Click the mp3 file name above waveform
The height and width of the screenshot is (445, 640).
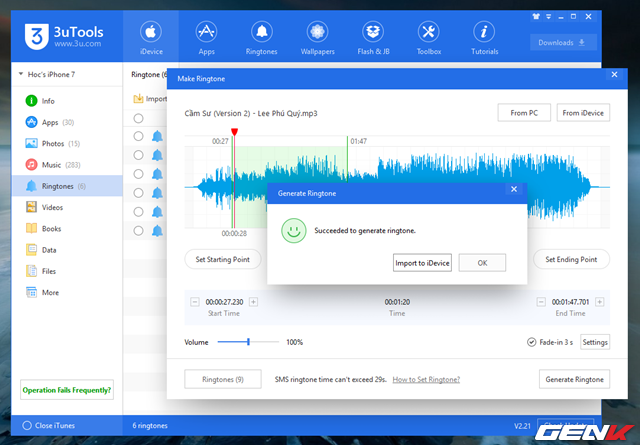(251, 113)
